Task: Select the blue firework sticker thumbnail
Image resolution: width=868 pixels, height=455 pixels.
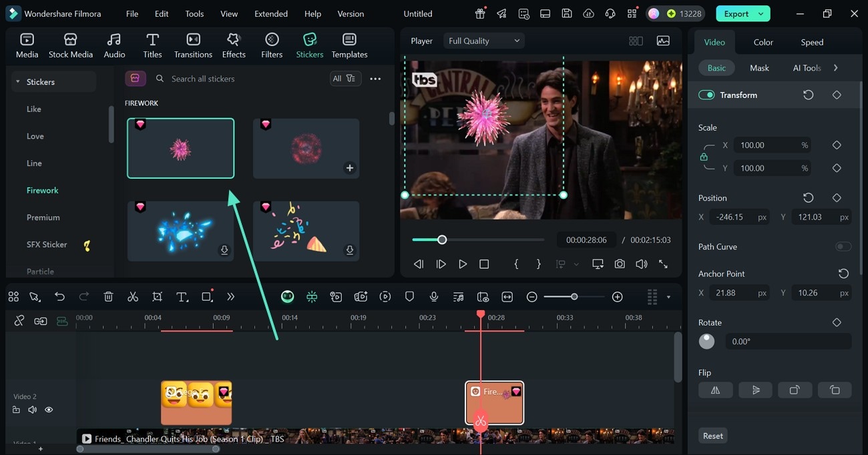Action: click(181, 231)
